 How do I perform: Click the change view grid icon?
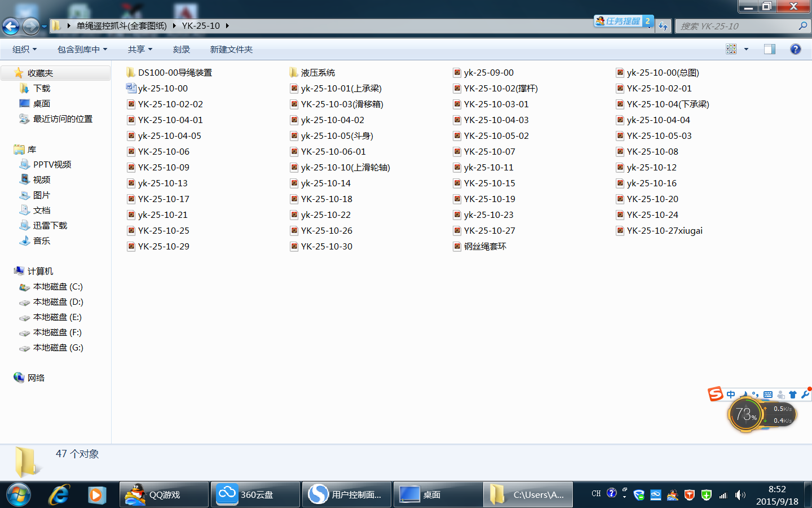[x=731, y=49]
